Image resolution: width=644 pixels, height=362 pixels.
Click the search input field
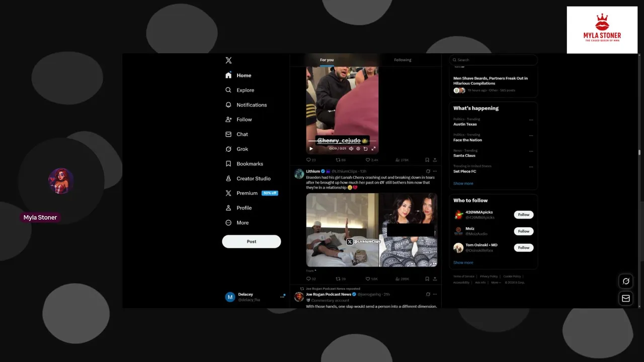tap(493, 60)
